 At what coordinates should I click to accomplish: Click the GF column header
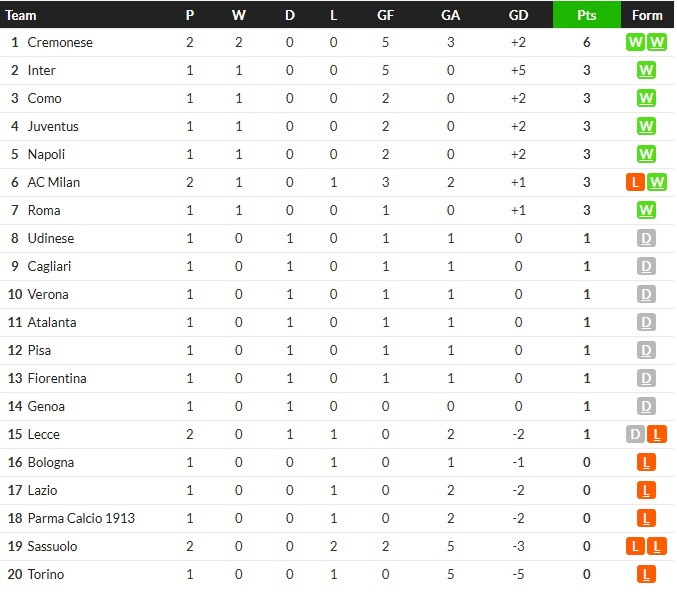385,15
